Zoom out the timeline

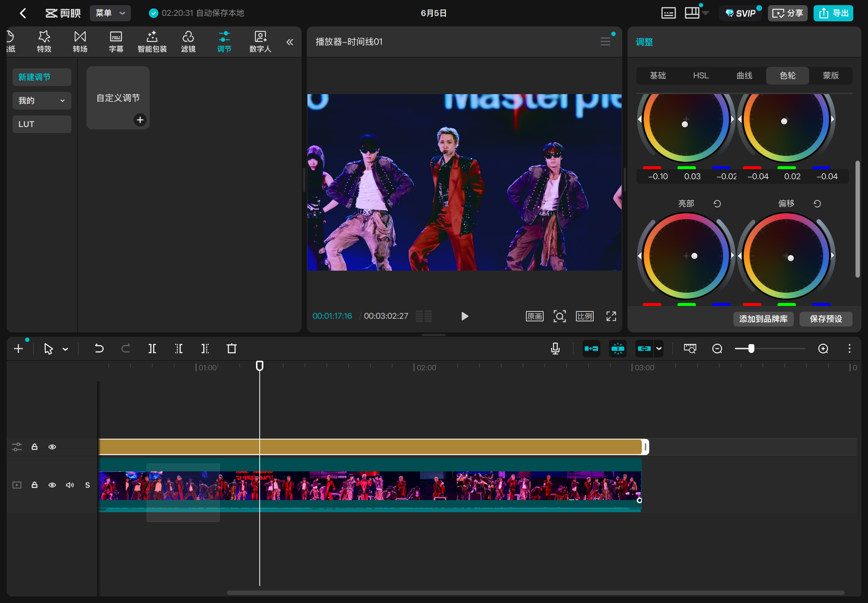(717, 348)
